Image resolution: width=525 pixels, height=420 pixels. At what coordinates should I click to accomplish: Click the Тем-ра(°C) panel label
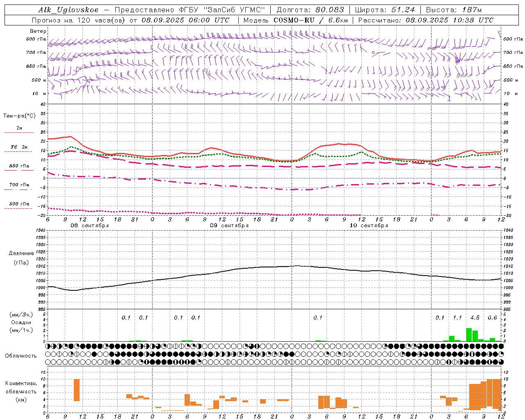(x=19, y=116)
